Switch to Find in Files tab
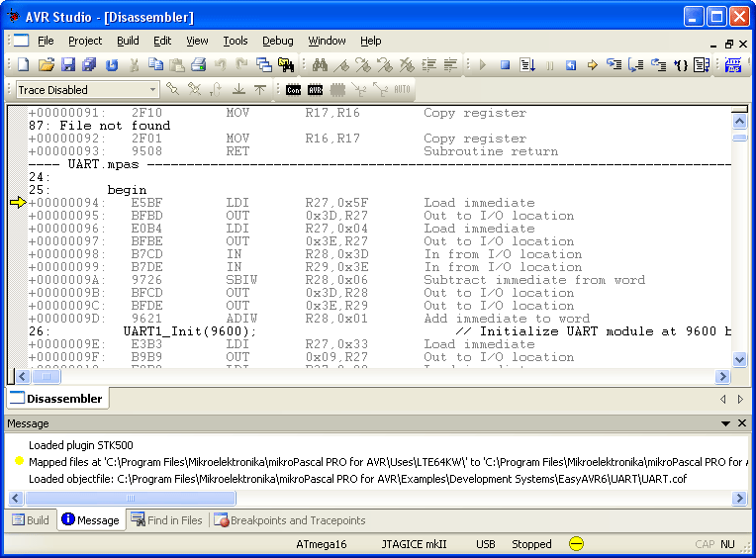 (167, 520)
